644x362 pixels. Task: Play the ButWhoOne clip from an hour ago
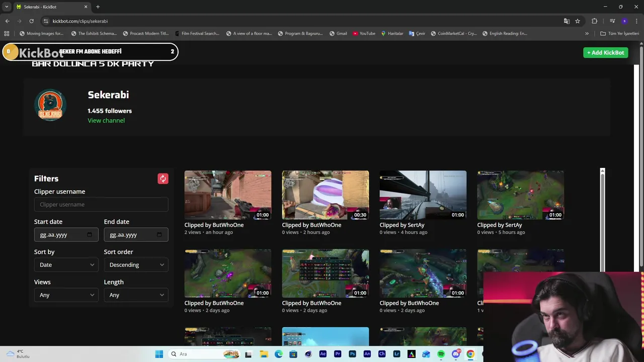[x=228, y=195]
